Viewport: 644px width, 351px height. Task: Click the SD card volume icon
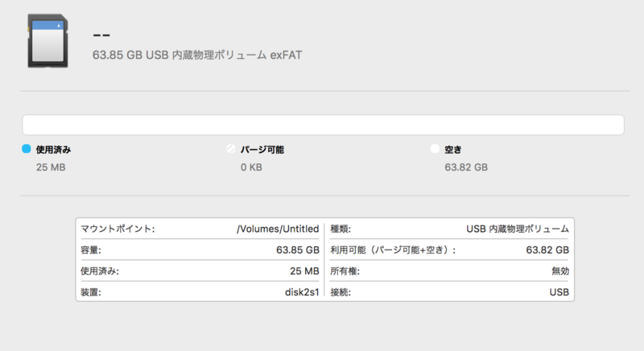(47, 40)
